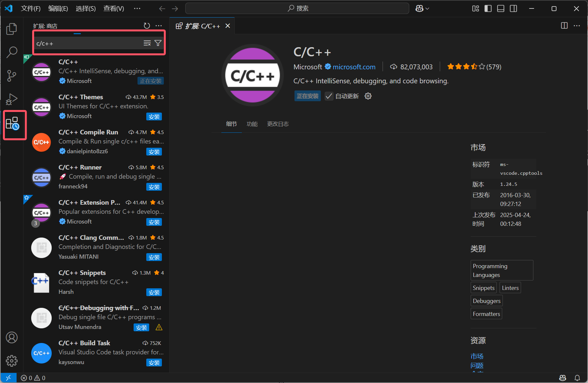Go forward in navigation history
The width and height of the screenshot is (588, 383).
pyautogui.click(x=175, y=8)
